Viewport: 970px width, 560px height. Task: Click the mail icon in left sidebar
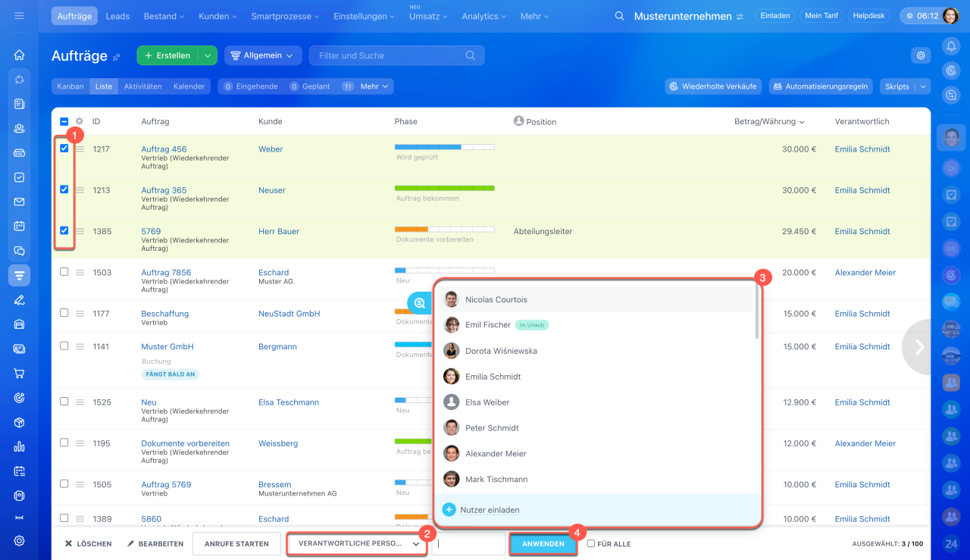pos(20,202)
